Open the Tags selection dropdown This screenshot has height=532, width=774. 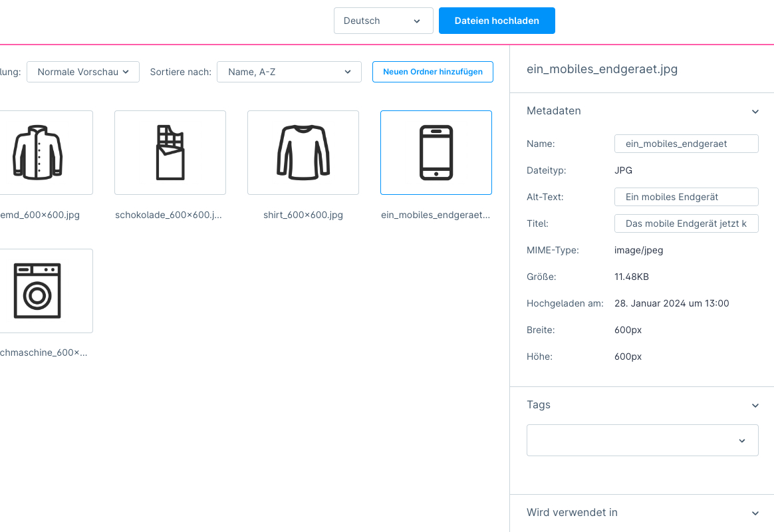pos(642,440)
